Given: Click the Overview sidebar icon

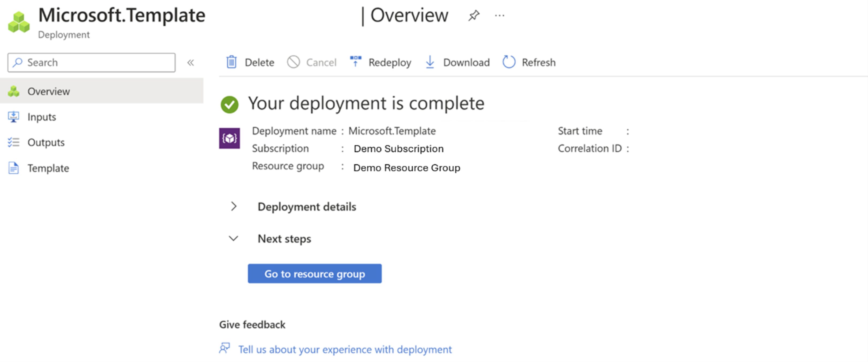Looking at the screenshot, I should (x=14, y=91).
